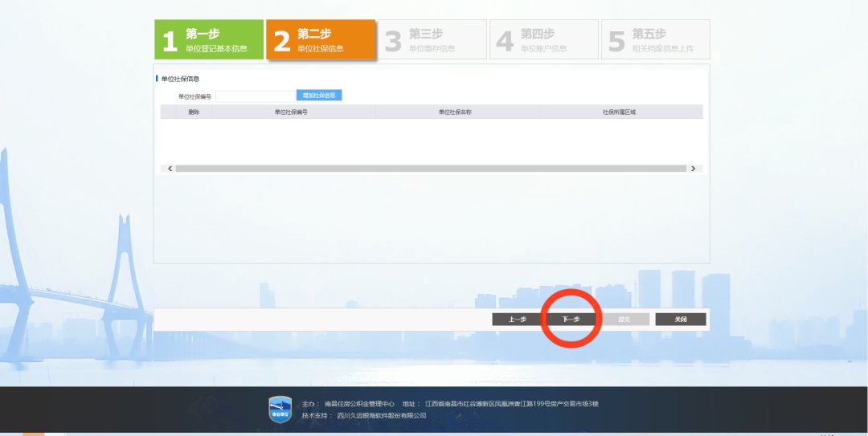Jump to step 5 相关档案信息上传
This screenshot has width=868, height=436.
tap(655, 40)
